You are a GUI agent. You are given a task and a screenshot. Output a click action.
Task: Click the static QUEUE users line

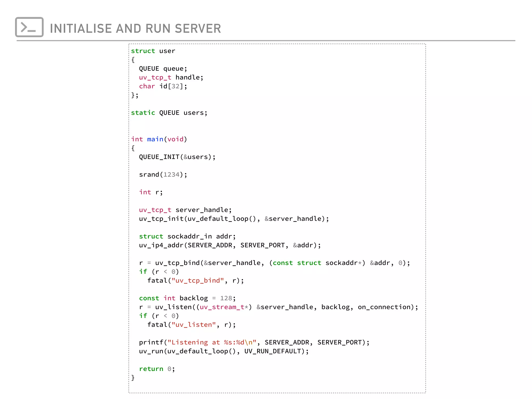pos(169,113)
